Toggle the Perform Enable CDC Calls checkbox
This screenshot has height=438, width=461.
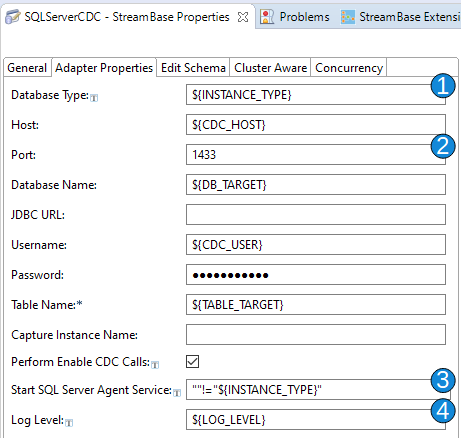[193, 362]
